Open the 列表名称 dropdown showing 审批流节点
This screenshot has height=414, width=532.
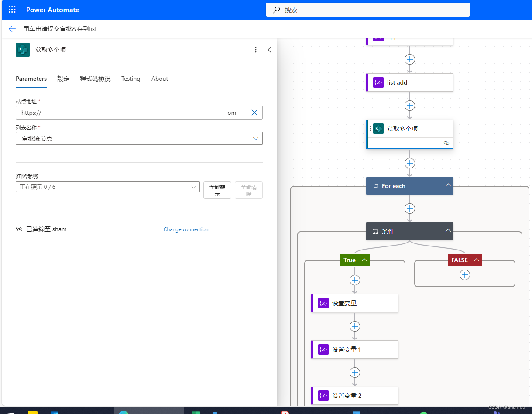click(x=256, y=138)
